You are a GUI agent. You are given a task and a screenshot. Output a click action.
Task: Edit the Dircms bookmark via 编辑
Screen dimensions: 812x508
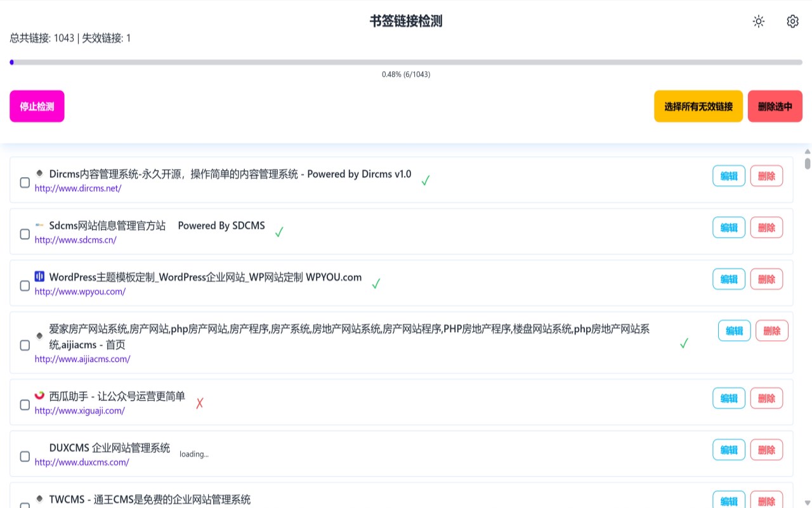click(x=729, y=176)
